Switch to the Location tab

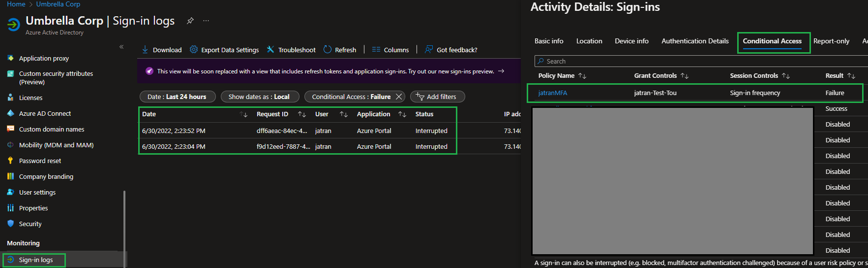(x=589, y=41)
